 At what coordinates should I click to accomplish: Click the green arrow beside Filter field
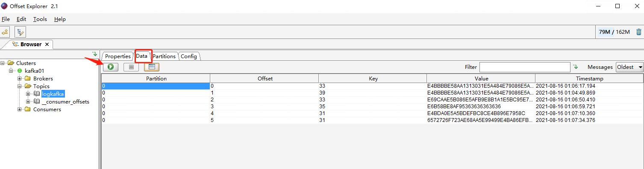[x=575, y=67]
